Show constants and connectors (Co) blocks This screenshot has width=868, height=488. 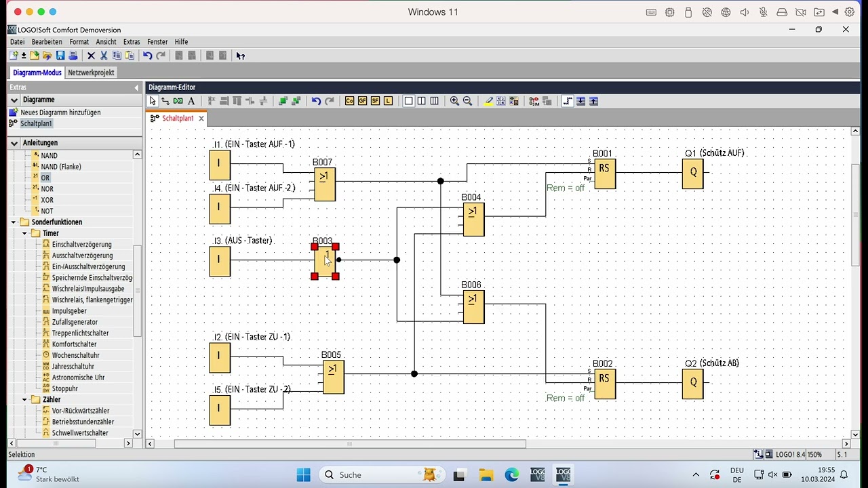(349, 101)
